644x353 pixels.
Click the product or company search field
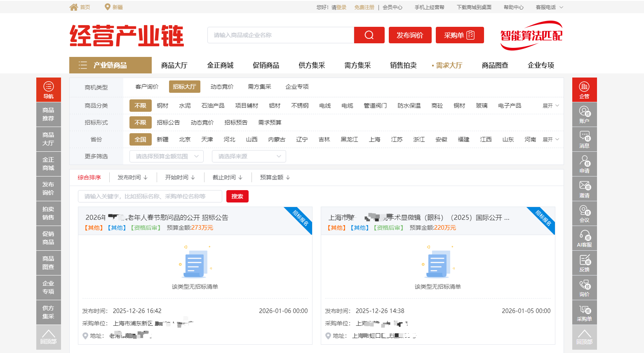[x=281, y=35]
